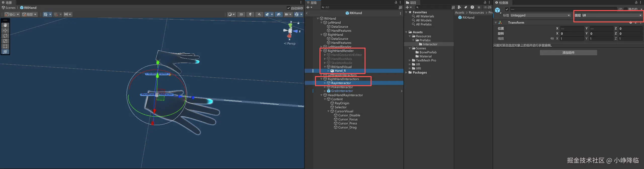Screen dimensions: 644x169
Task: Collapse the CursorVisual tree node
Action: tap(329, 111)
